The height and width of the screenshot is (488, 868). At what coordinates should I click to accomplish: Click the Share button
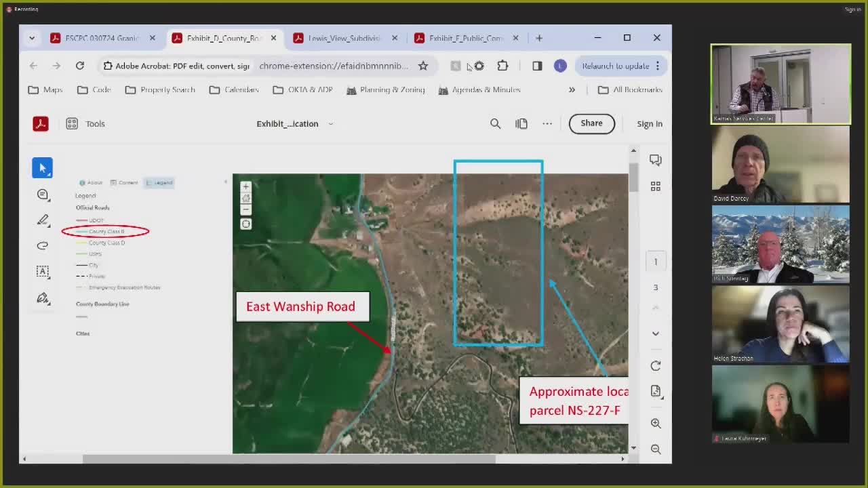591,123
